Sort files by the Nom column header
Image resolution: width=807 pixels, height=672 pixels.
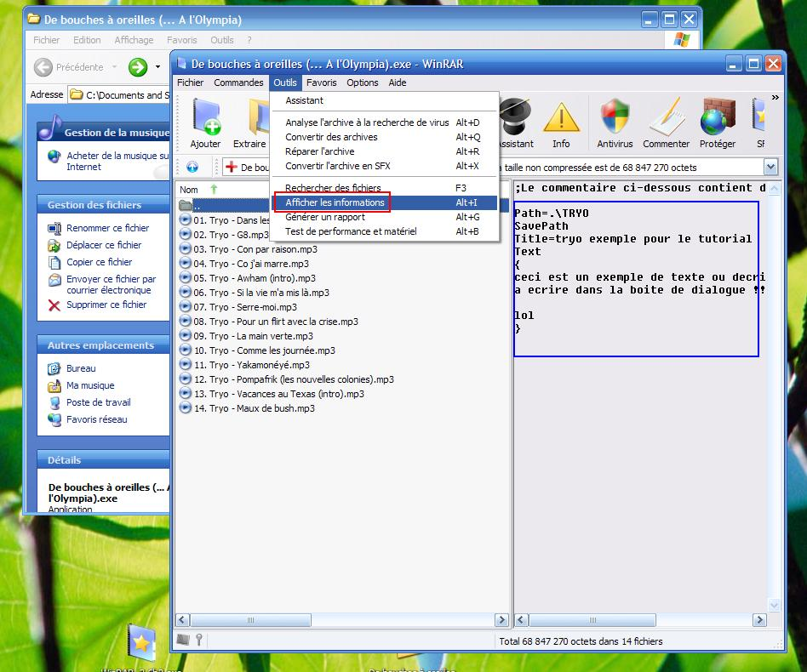click(x=189, y=190)
